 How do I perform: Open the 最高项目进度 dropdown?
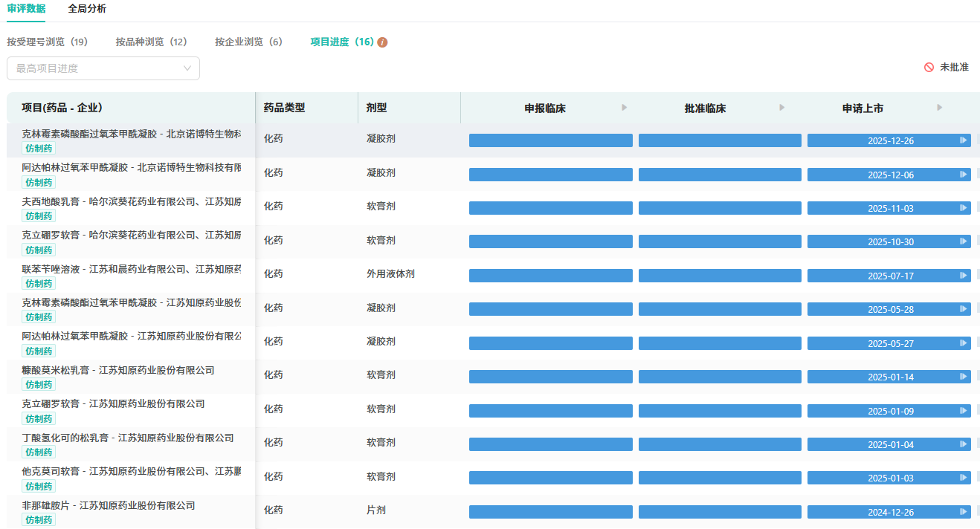pyautogui.click(x=97, y=68)
